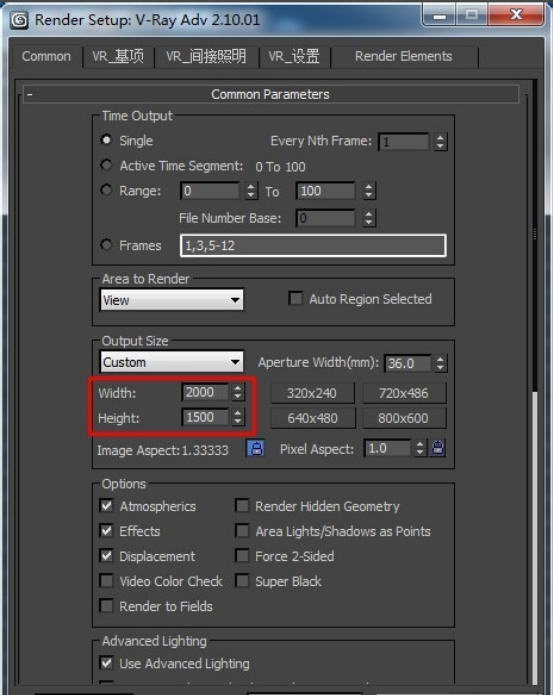Click the Image Aspect value 1.33333
The width and height of the screenshot is (553, 695).
205,450
